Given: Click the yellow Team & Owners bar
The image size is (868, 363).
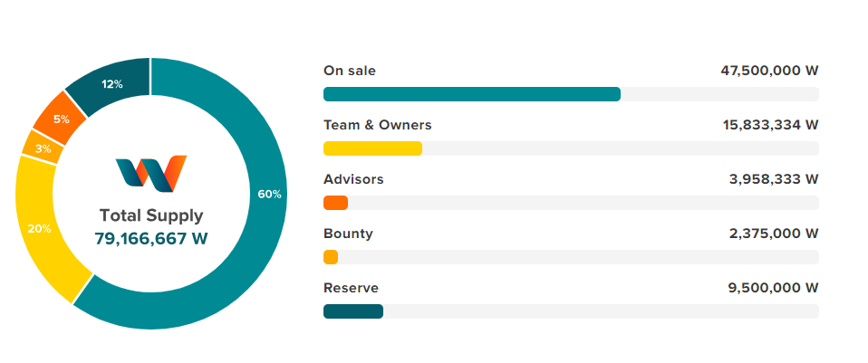Looking at the screenshot, I should pos(372,148).
